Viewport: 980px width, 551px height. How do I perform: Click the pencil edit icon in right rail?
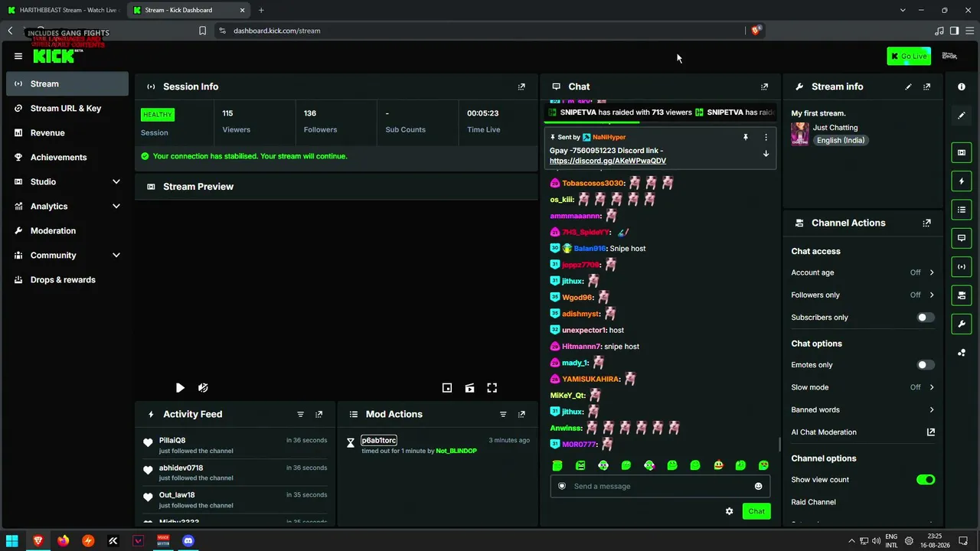click(962, 116)
